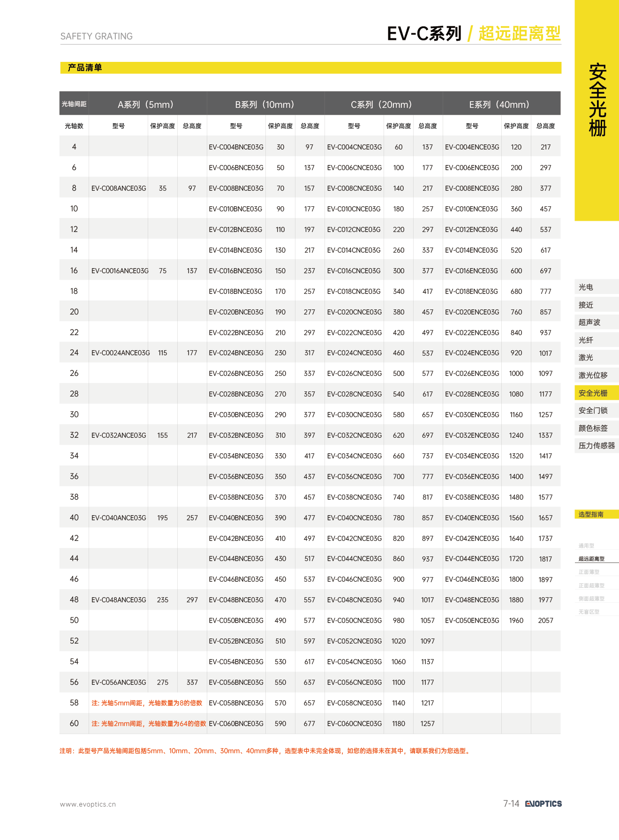
Task: Click the note 光轴5mm间距，光轴数量为8的倍数
Action: (x=147, y=703)
